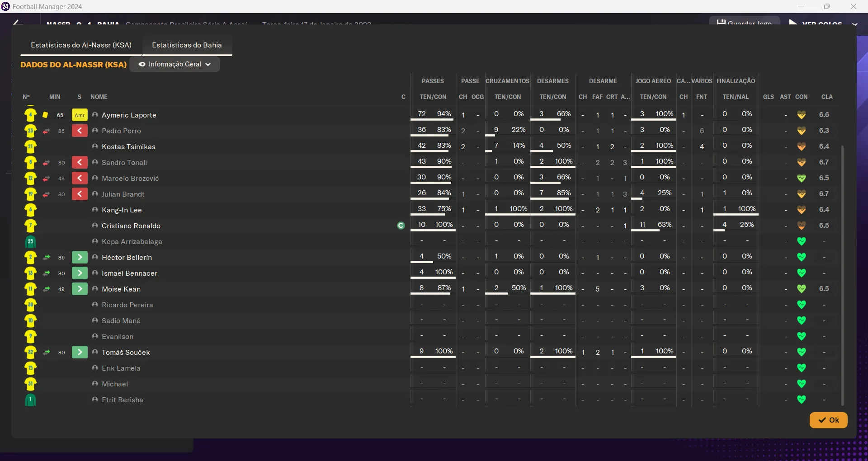Click Marcelo Brozović's red substituted-off arrow

80,178
